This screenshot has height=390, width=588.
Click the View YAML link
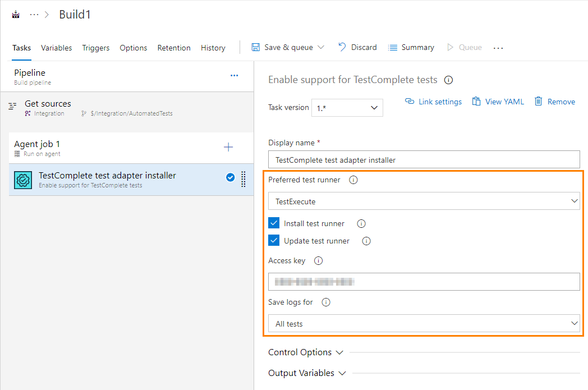[x=498, y=102]
